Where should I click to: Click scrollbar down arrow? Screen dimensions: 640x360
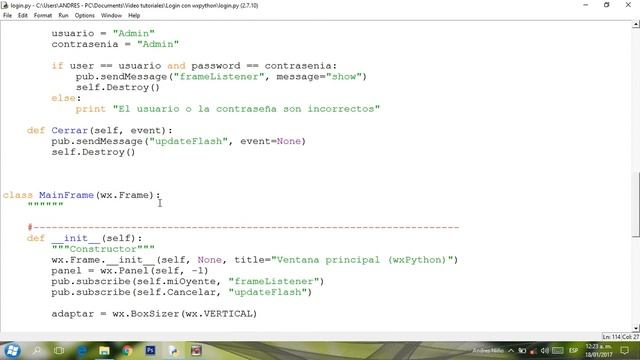(636, 328)
